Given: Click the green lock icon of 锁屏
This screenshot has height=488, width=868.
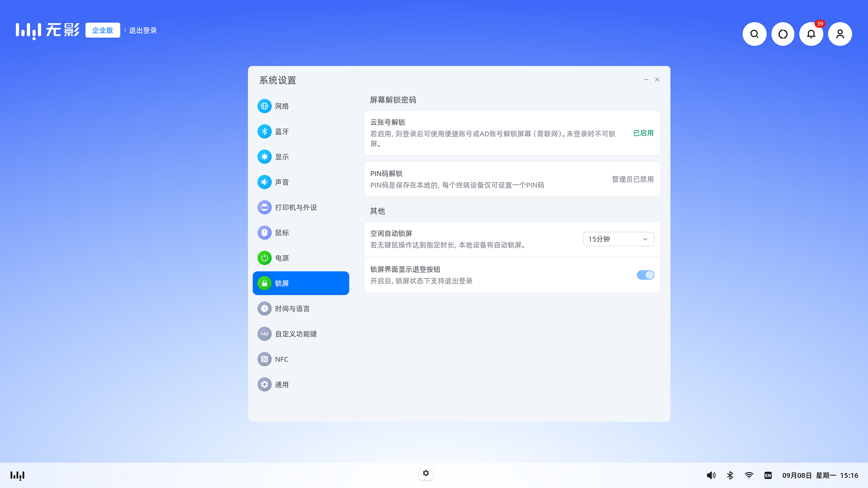Looking at the screenshot, I should click(264, 283).
